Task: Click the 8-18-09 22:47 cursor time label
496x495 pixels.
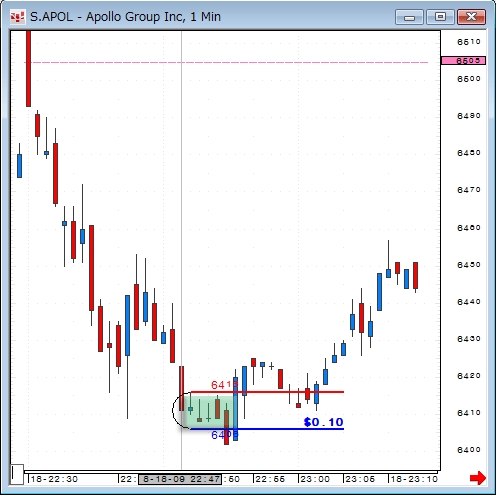Action: coord(180,479)
